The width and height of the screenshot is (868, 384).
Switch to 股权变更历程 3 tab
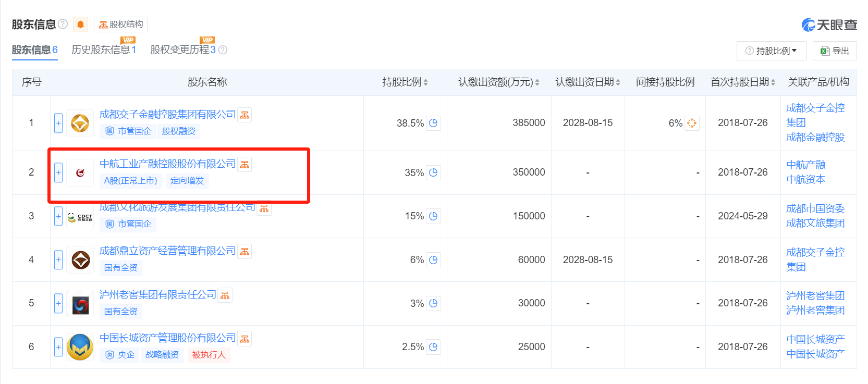(x=183, y=50)
